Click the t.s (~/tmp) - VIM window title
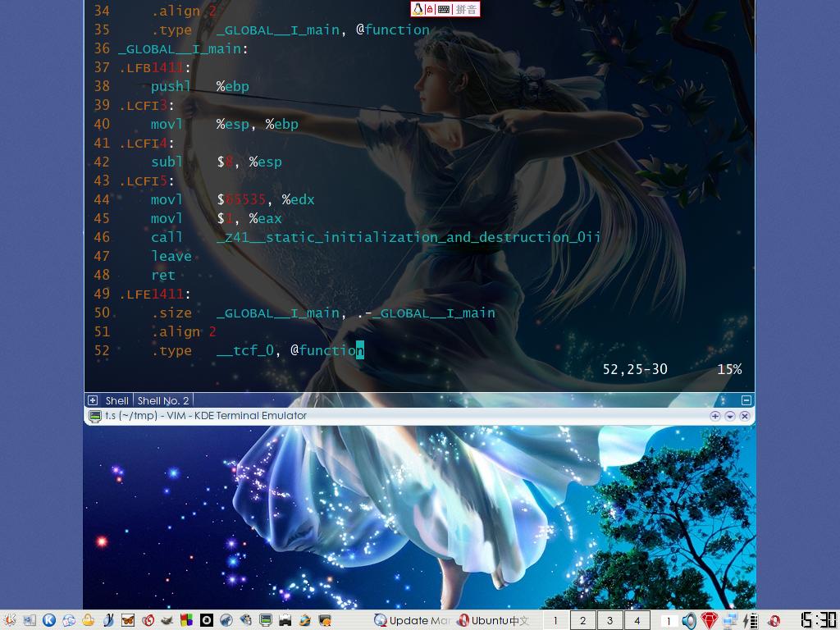This screenshot has height=630, width=840. point(206,416)
